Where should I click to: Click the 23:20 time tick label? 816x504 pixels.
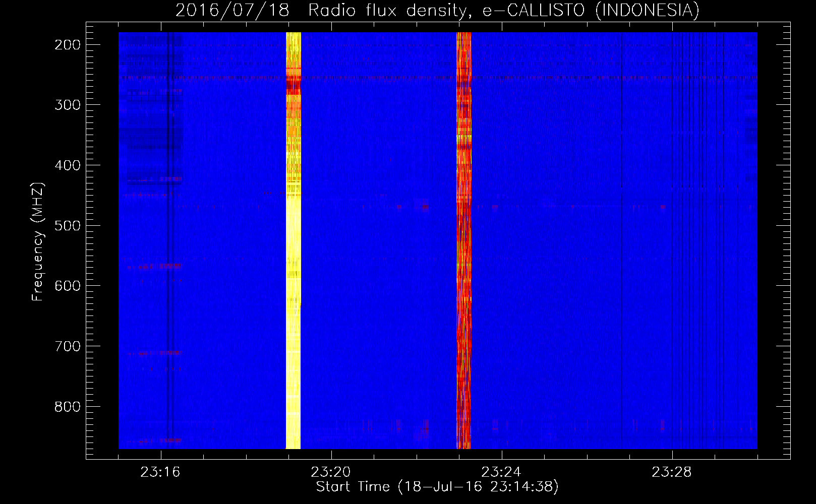331,472
